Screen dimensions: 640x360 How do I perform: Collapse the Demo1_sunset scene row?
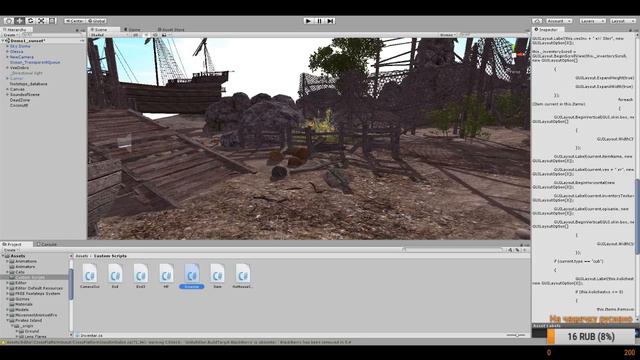tap(4, 41)
